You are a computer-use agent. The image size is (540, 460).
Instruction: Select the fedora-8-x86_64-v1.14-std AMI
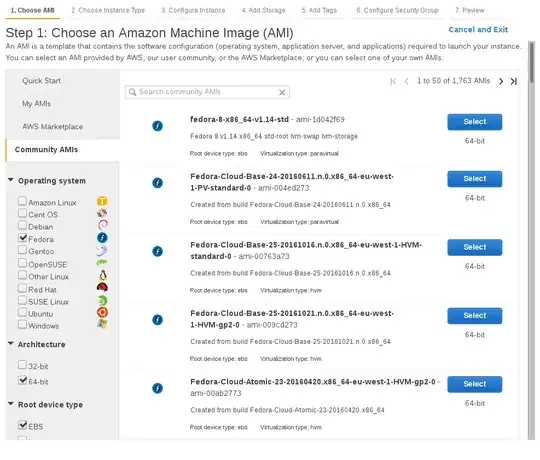click(x=475, y=122)
